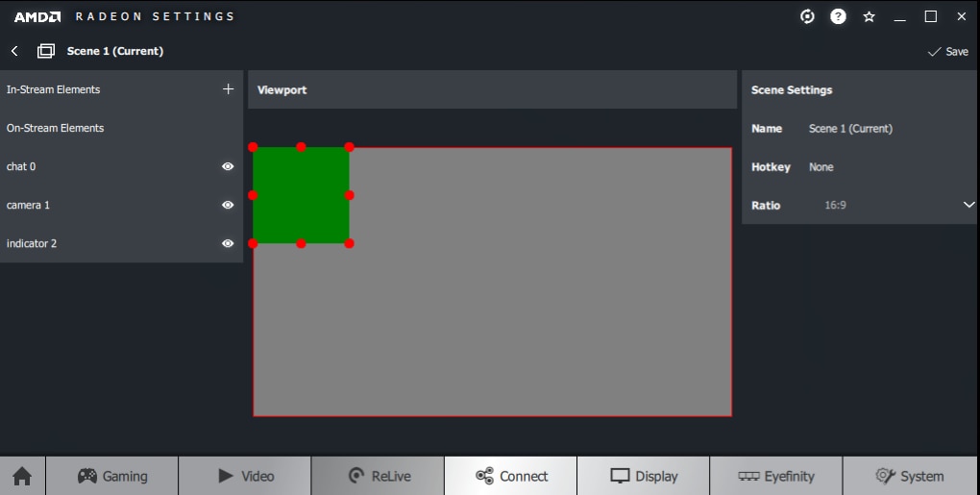Go back using the back arrow
This screenshot has width=980, height=495.
[14, 51]
